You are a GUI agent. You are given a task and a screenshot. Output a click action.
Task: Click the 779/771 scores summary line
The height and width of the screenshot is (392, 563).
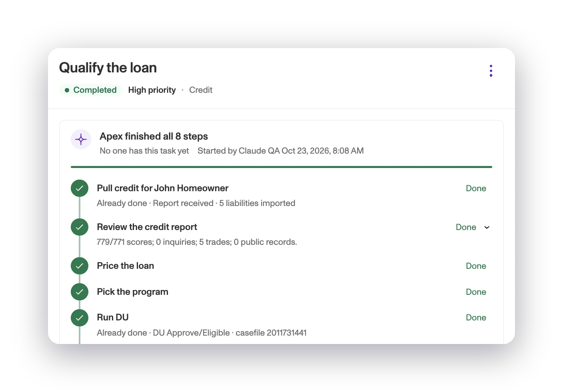pos(197,242)
